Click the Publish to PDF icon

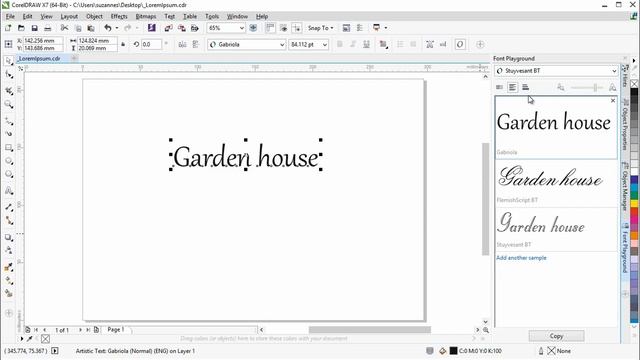click(x=195, y=28)
